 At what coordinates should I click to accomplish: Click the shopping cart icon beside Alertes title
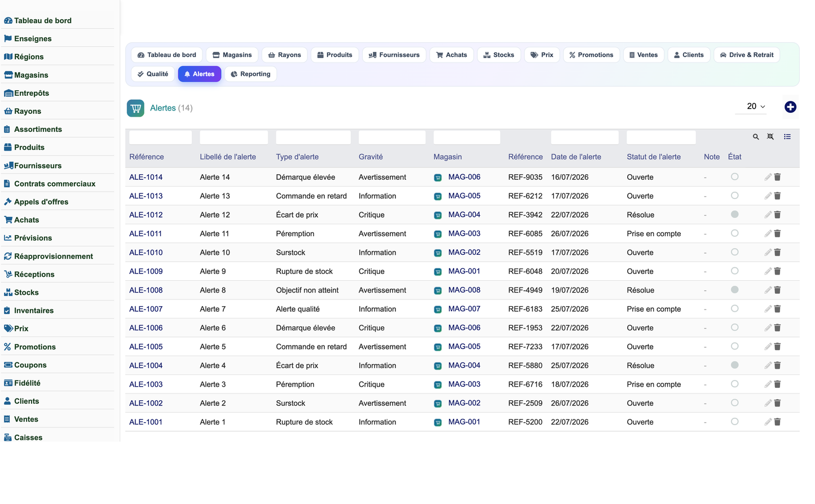coord(135,108)
